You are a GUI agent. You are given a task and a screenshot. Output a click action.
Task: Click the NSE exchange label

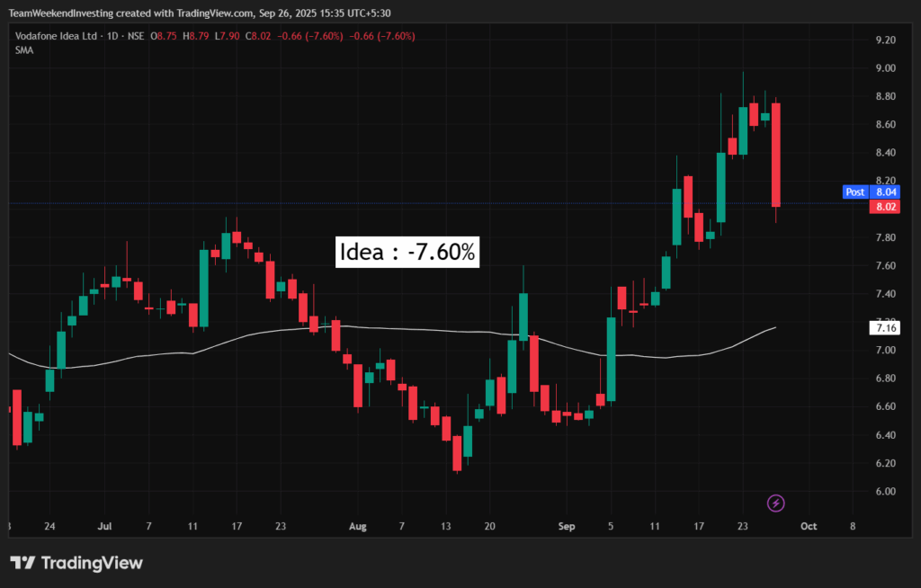pyautogui.click(x=136, y=36)
